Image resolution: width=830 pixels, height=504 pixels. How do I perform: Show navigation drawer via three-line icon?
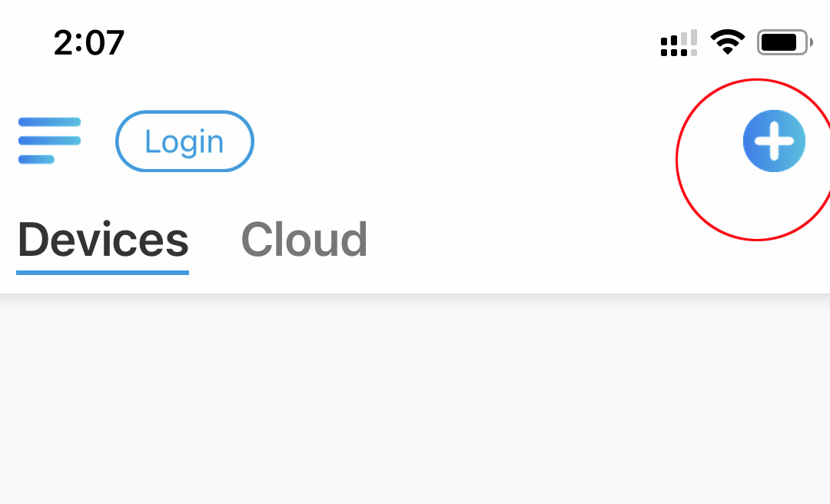[49, 141]
